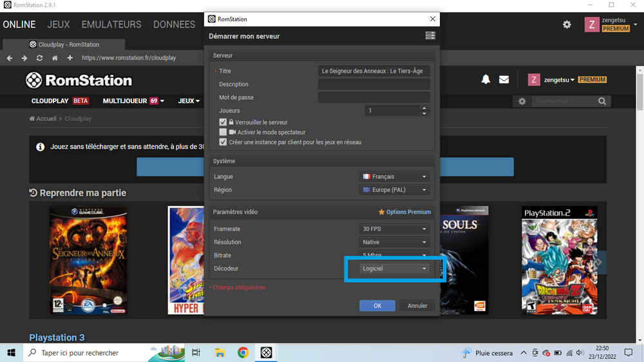644x362 pixels.
Task: Open notifications bell icon
Action: [486, 79]
